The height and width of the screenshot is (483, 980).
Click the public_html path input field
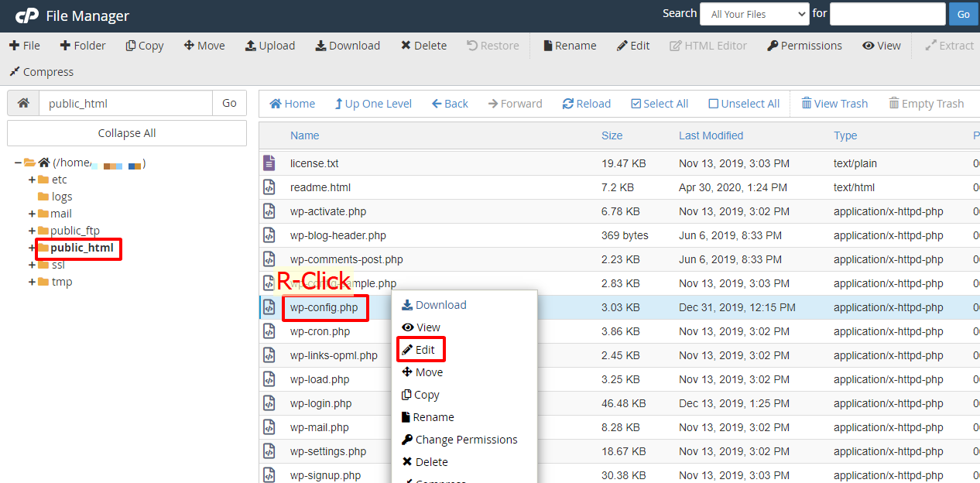(125, 103)
